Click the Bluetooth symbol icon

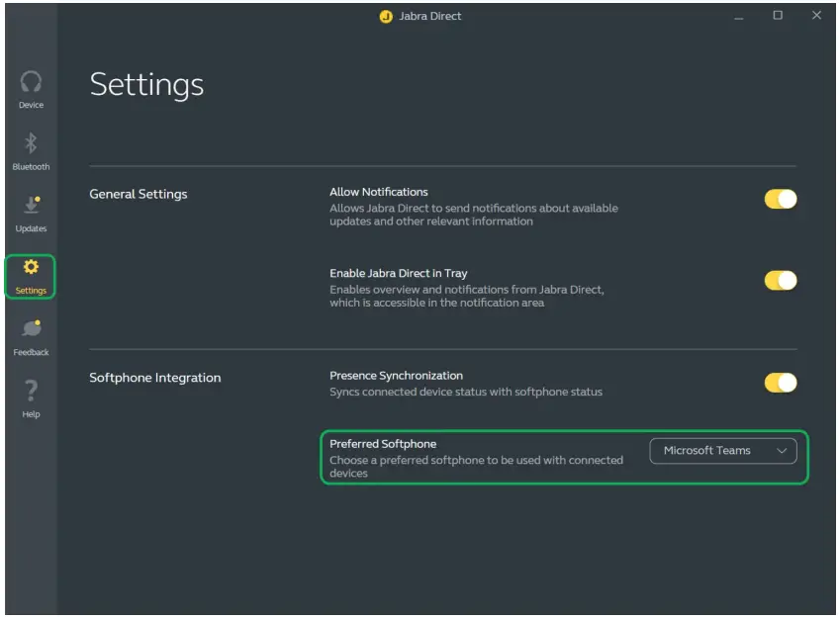tap(31, 143)
